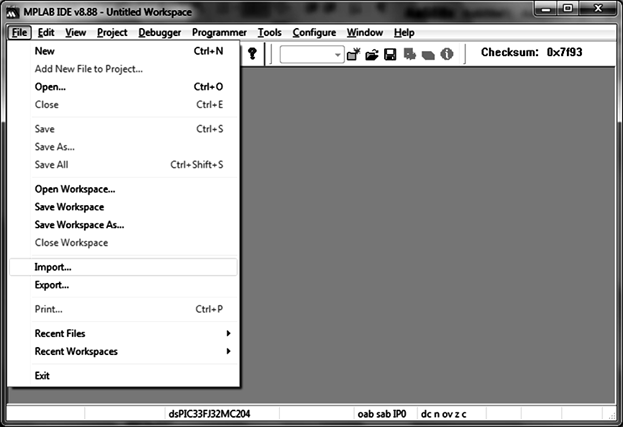
Task: Choose Import... from the File menu
Action: (124, 267)
